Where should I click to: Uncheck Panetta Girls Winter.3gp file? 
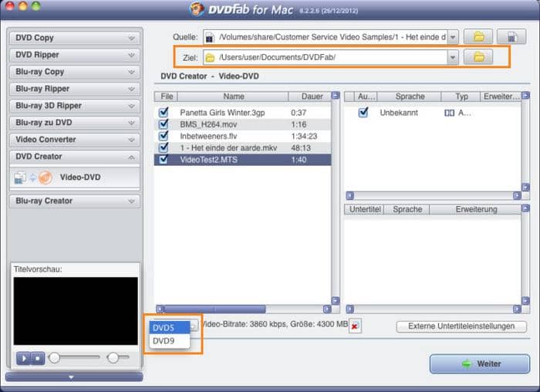pos(164,112)
